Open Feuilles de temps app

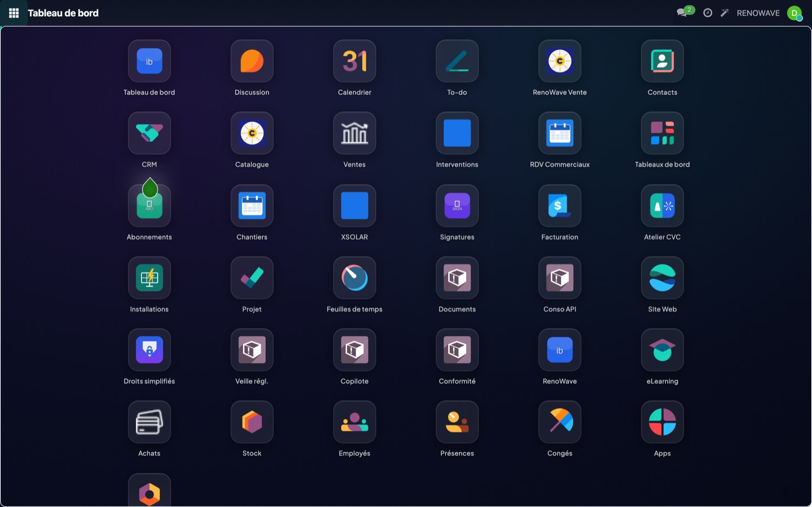(355, 278)
